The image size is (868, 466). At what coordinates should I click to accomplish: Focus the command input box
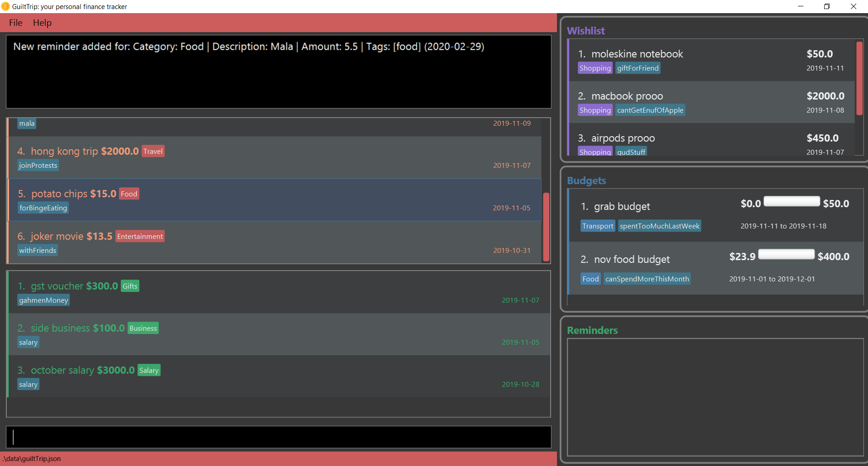(278, 437)
